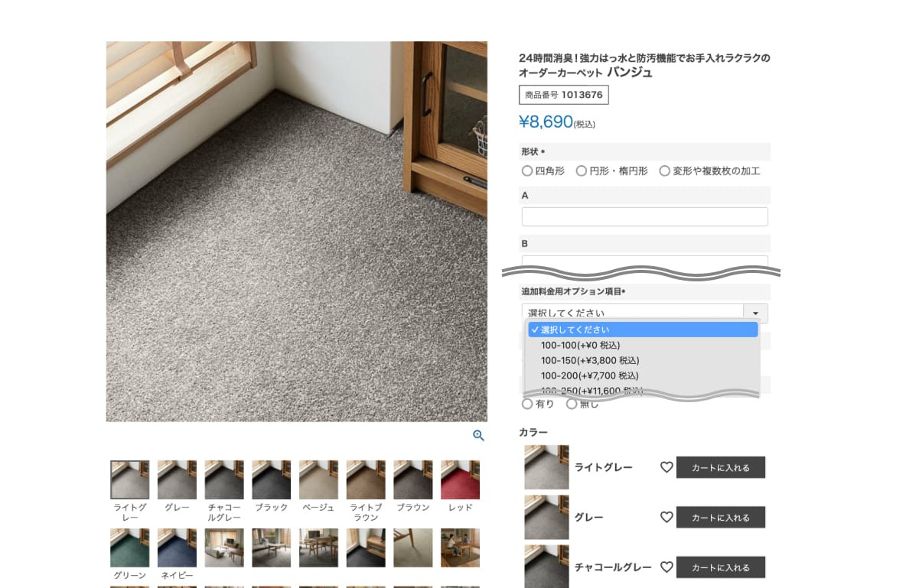Choose the ネイビー carpet thumbnail
Screen dimensions: 906x588
point(177,548)
